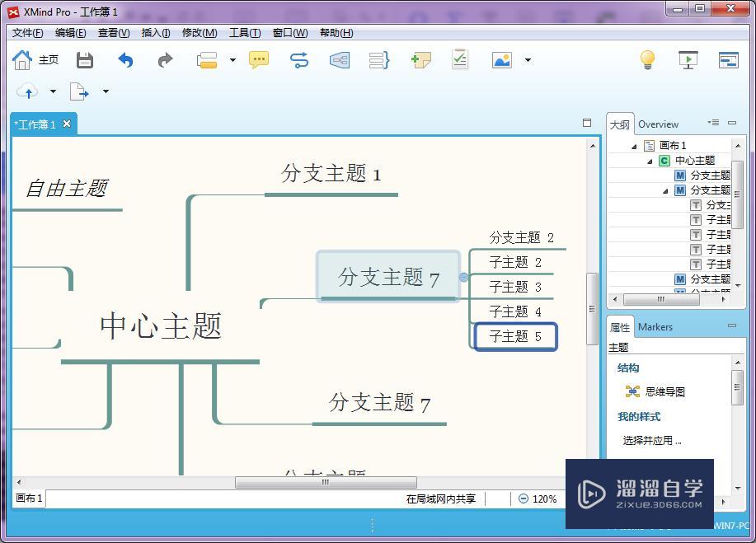Switch to the 大纲 outline tab
The width and height of the screenshot is (756, 543).
coord(619,124)
